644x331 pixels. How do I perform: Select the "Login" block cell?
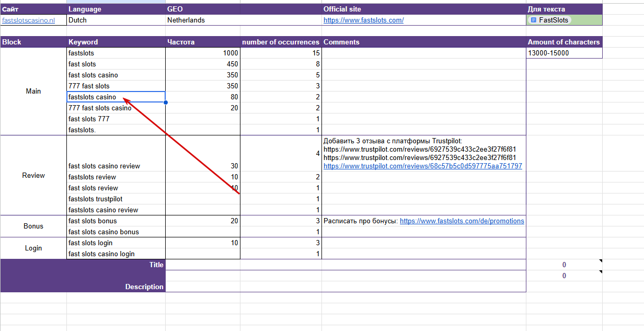pos(33,248)
